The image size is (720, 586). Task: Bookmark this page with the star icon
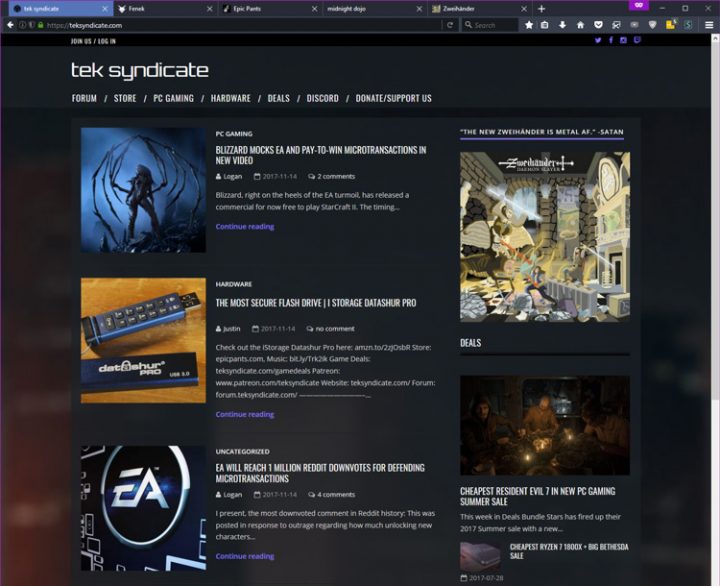[x=529, y=25]
